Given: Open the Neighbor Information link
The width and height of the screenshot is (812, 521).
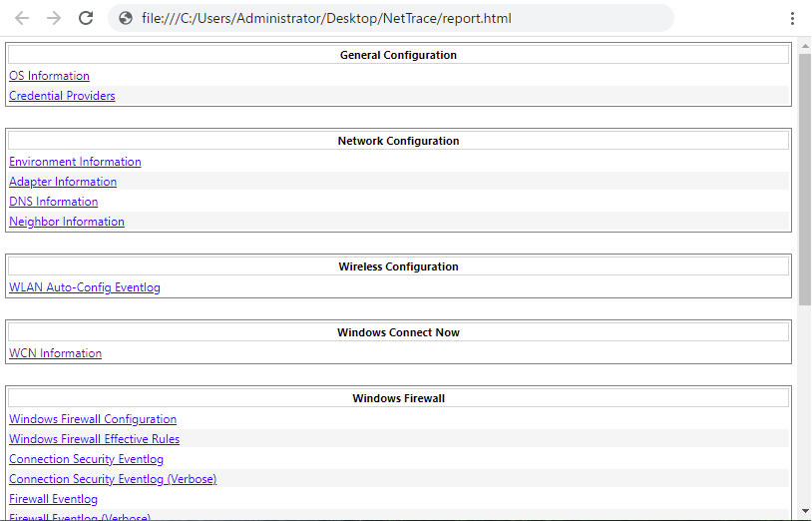Looking at the screenshot, I should pyautogui.click(x=67, y=222).
